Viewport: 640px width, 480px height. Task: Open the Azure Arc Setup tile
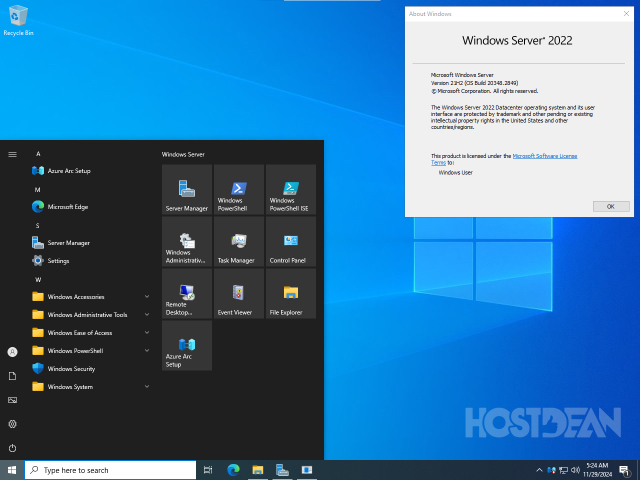coord(187,345)
